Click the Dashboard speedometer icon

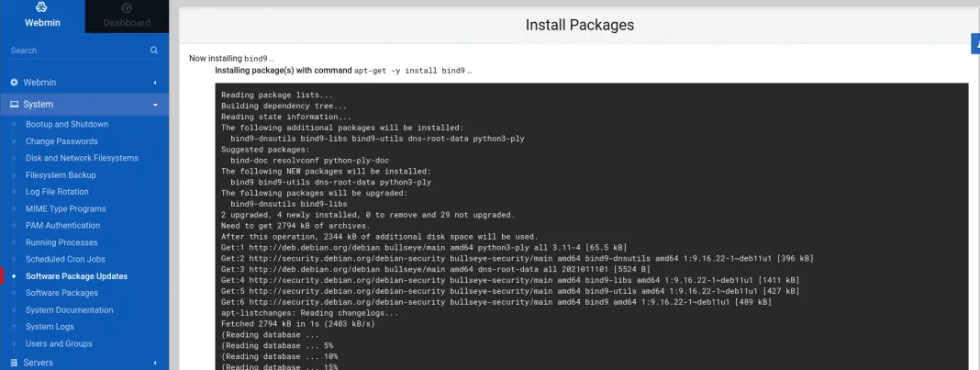[127, 7]
